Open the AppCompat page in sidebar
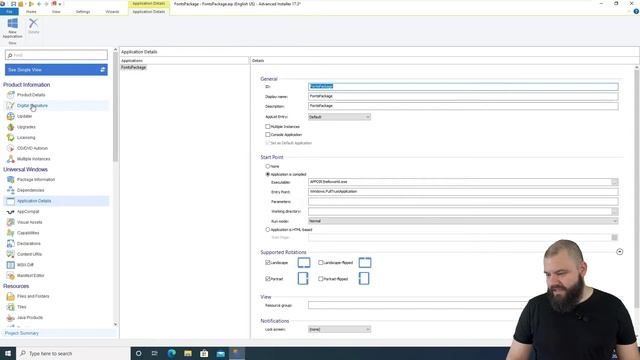 pyautogui.click(x=28, y=211)
